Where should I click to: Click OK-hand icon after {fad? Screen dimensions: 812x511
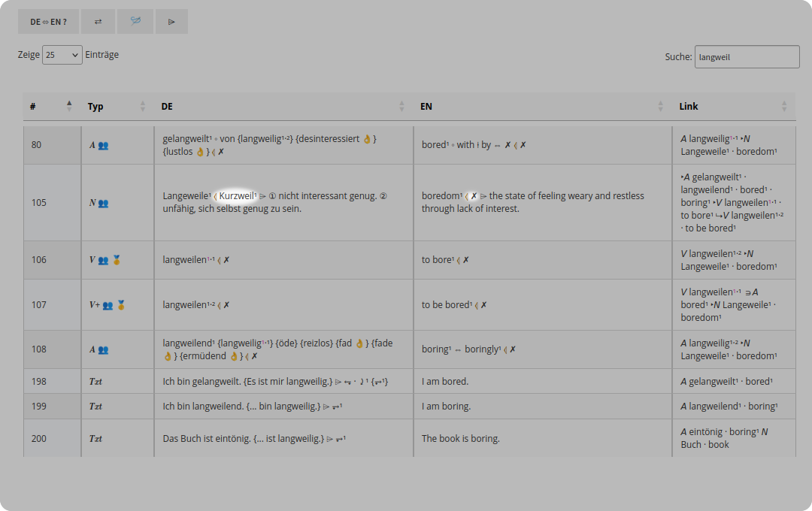359,343
